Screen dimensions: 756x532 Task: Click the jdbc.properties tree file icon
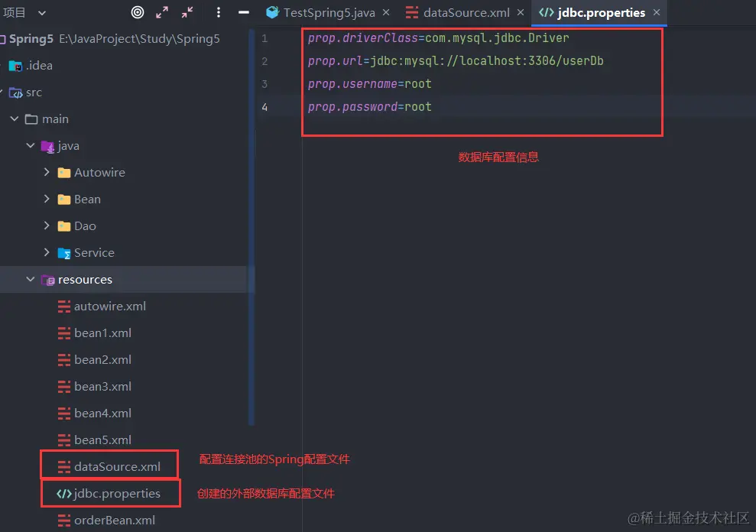(63, 494)
